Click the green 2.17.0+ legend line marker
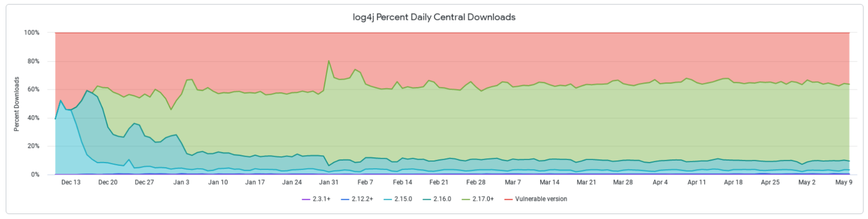 (466, 199)
